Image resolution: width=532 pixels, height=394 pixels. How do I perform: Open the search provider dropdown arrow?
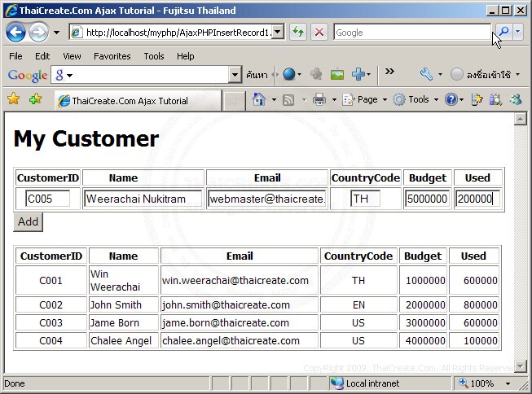point(518,32)
